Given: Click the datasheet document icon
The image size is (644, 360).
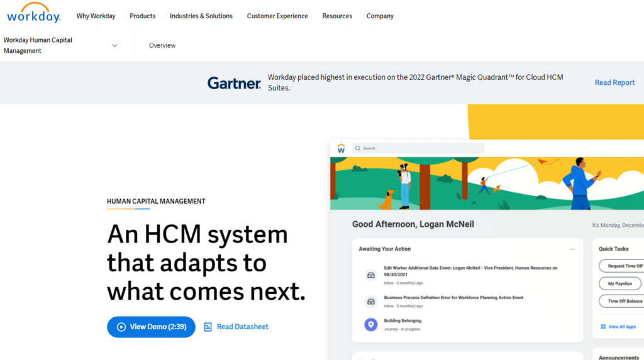Looking at the screenshot, I should click(x=208, y=327).
